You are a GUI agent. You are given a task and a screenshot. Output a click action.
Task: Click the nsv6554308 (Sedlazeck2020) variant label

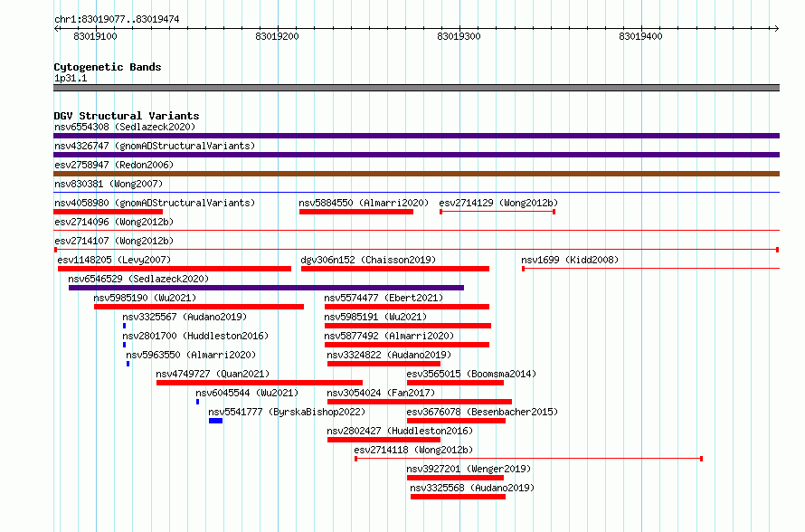(x=125, y=127)
